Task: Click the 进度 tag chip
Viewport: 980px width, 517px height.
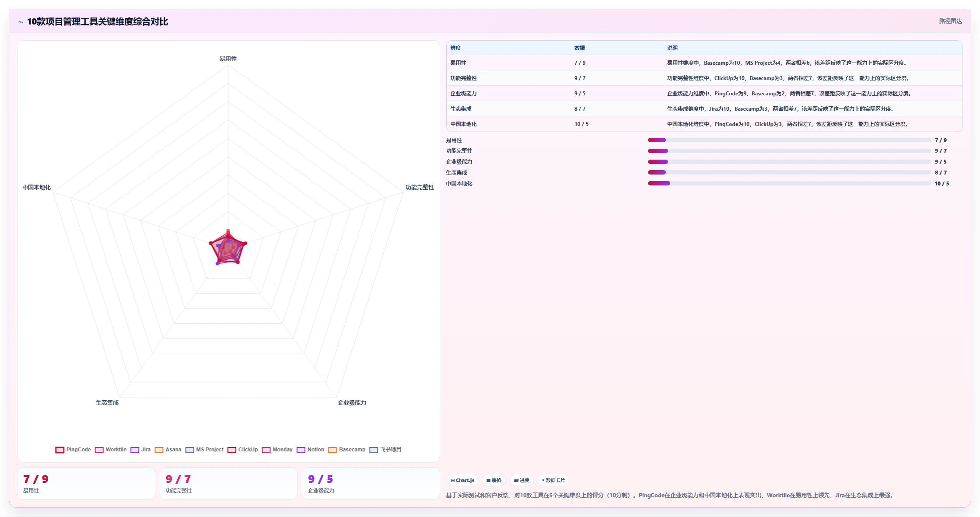Action: tap(521, 480)
